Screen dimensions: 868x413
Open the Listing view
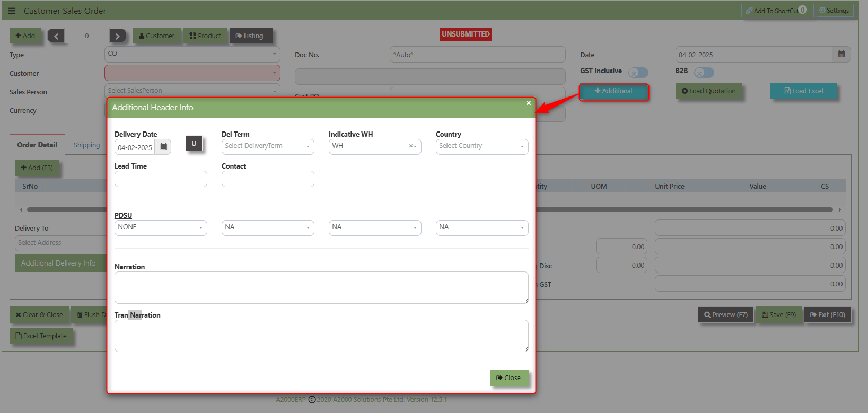[x=251, y=36]
